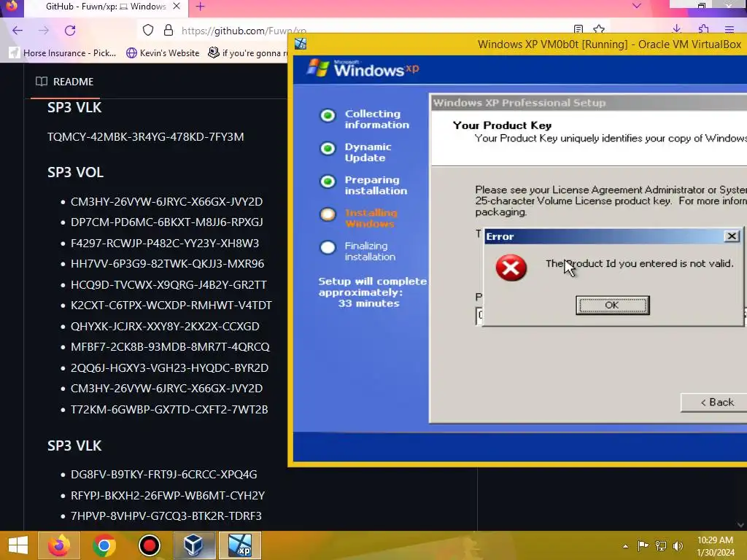747x560 pixels.
Task: Click the github.com URL address bar
Action: click(244, 31)
